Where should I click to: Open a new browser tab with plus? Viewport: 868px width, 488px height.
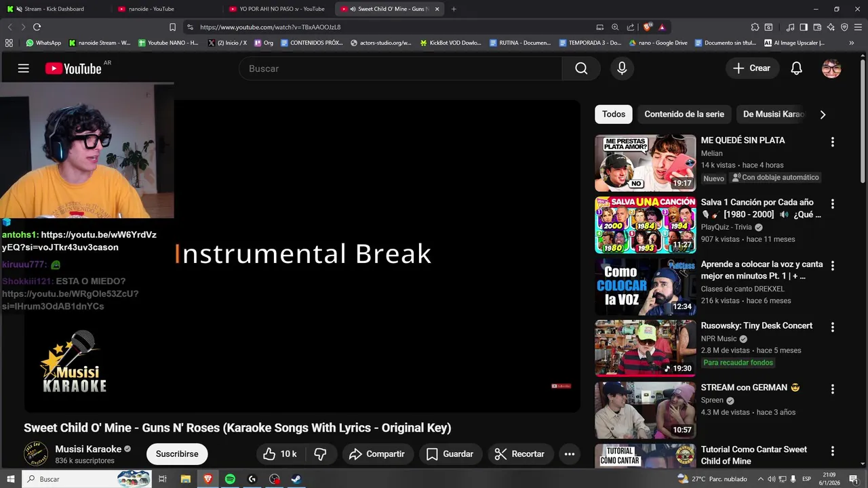pyautogui.click(x=454, y=9)
